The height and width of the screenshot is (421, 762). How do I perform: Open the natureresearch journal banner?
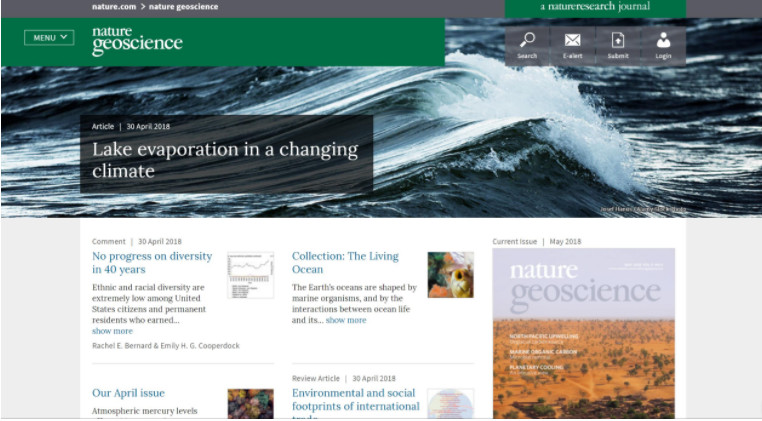[x=595, y=7]
